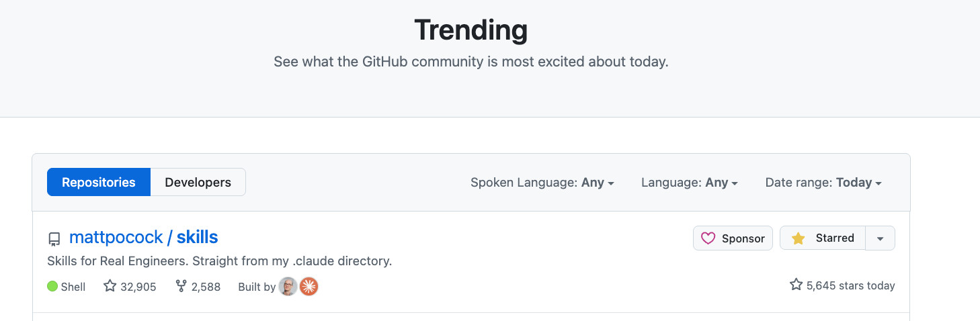Click the pink heart Sponsor button
The image size is (980, 321).
733,238
